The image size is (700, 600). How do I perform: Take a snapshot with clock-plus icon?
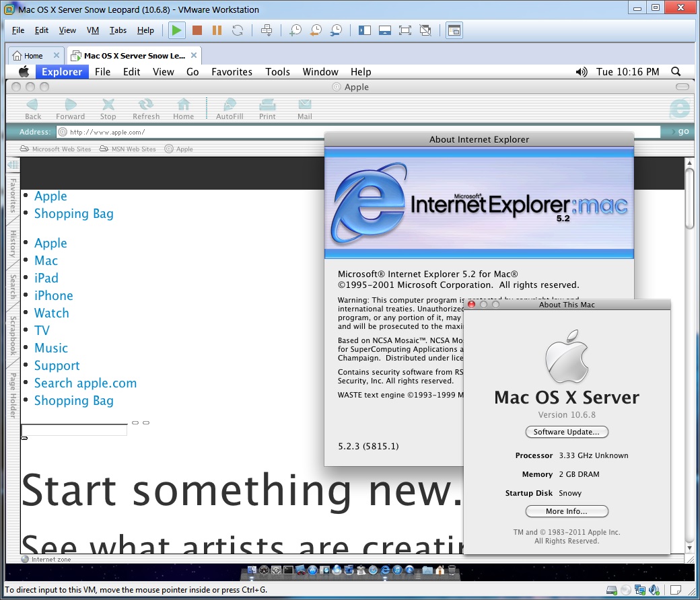295,30
